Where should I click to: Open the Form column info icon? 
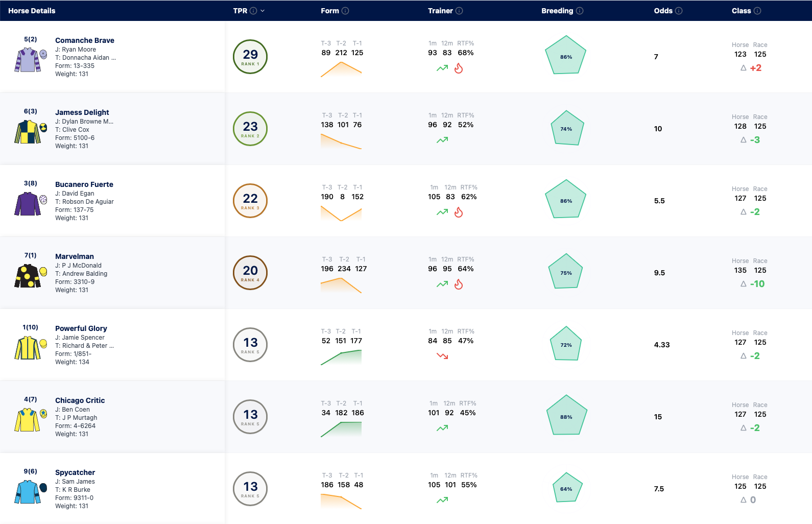[345, 11]
